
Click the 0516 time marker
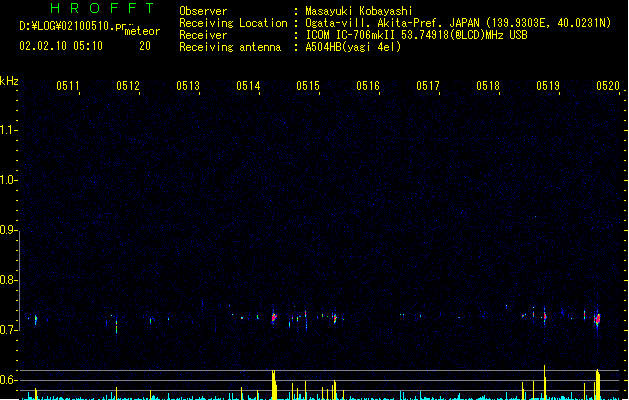pos(368,86)
